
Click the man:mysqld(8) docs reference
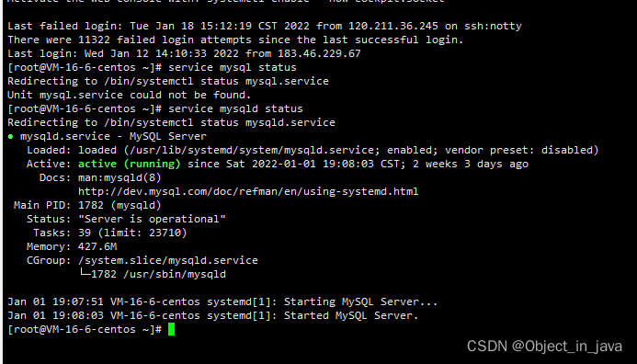tap(119, 177)
